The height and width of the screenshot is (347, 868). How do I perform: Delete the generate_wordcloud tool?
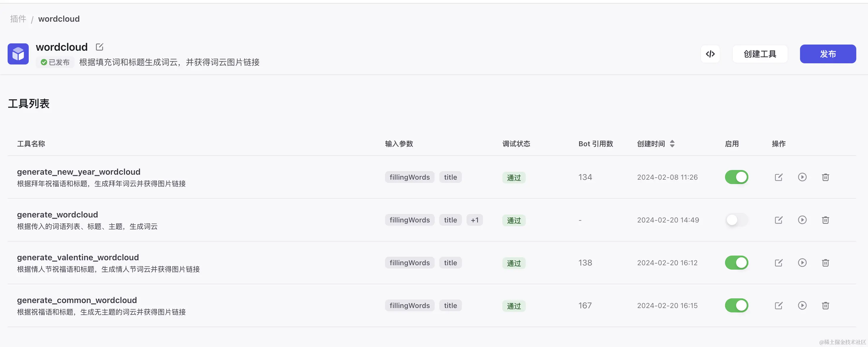tap(826, 220)
